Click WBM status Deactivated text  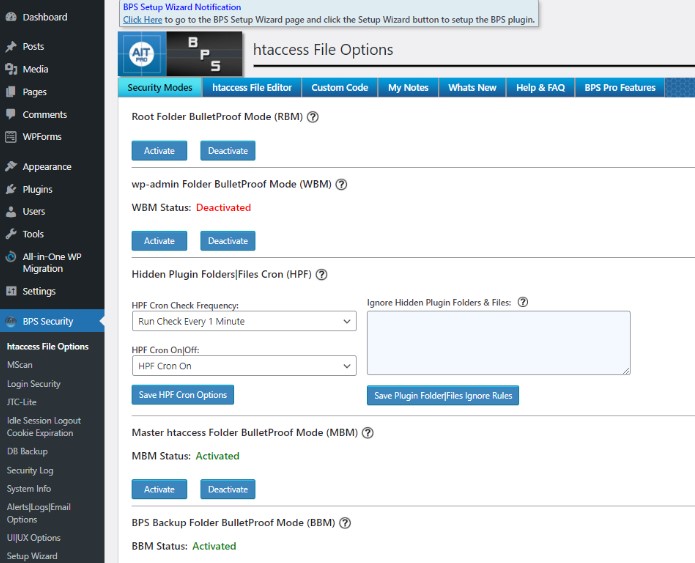pos(223,207)
